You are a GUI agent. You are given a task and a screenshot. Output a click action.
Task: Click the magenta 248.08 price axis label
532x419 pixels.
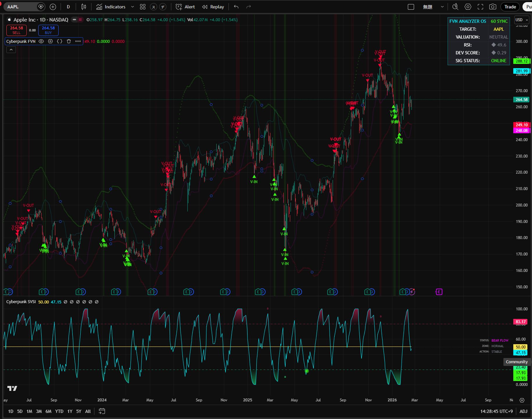(x=522, y=130)
